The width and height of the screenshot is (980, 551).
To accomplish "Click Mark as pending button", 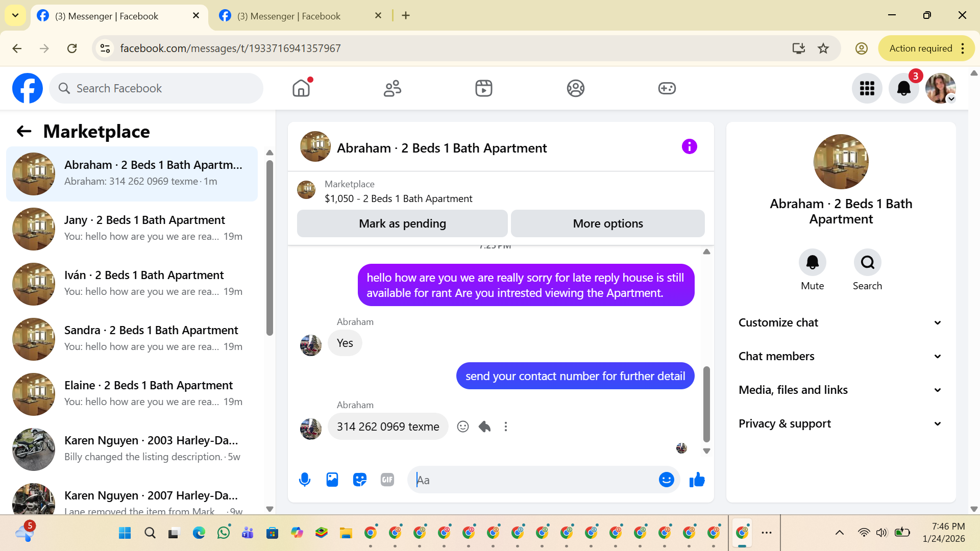I will click(402, 223).
